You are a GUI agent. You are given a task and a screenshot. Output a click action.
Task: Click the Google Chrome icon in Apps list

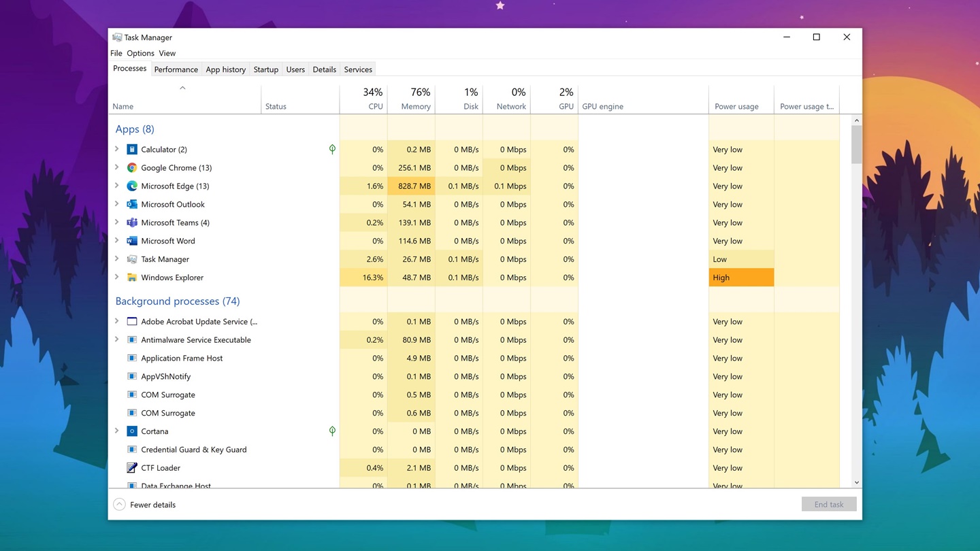[x=132, y=168]
